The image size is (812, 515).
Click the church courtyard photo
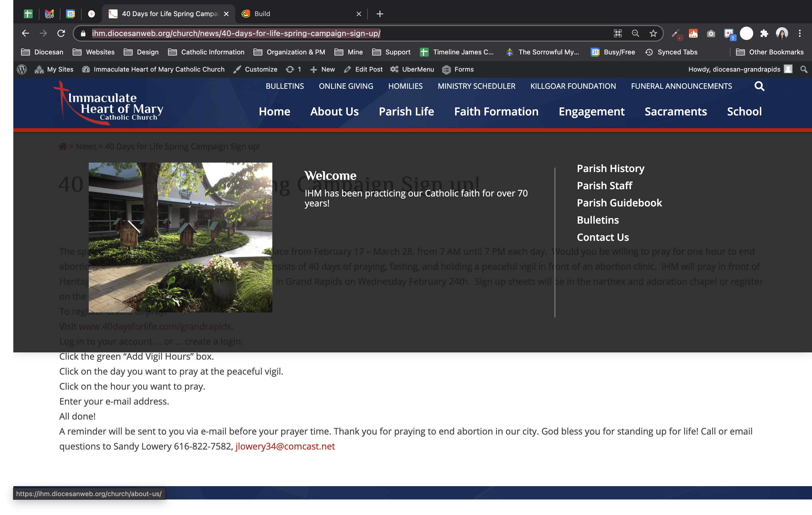coord(181,237)
